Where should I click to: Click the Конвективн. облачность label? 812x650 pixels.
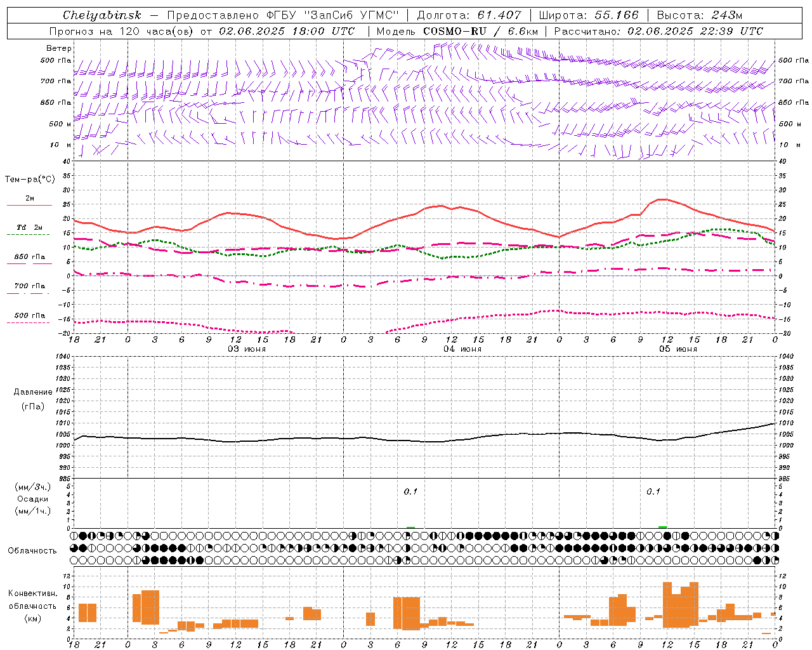tap(32, 600)
